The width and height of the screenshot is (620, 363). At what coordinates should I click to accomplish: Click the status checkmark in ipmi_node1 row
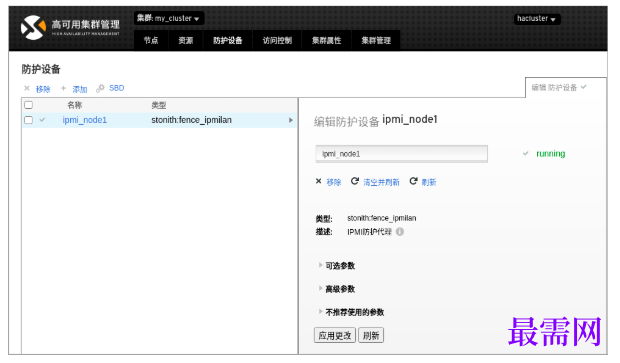(x=42, y=120)
